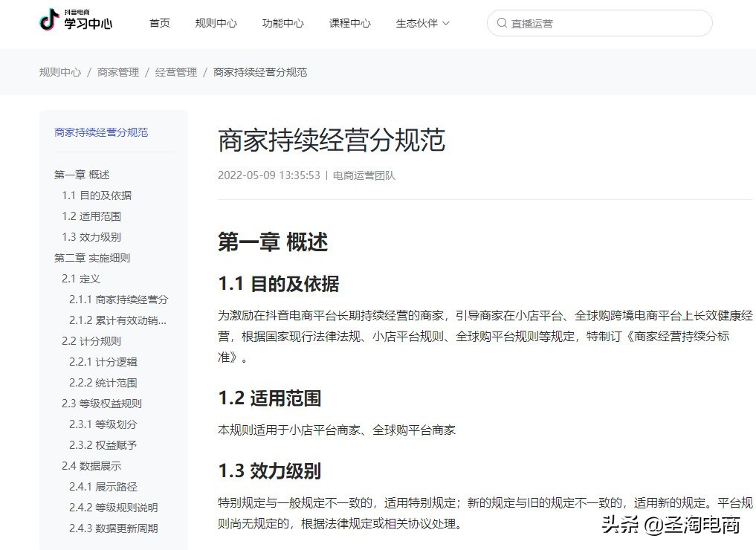Select 2.4.1 展示路径 in the outline
The image size is (756, 550).
point(103,486)
